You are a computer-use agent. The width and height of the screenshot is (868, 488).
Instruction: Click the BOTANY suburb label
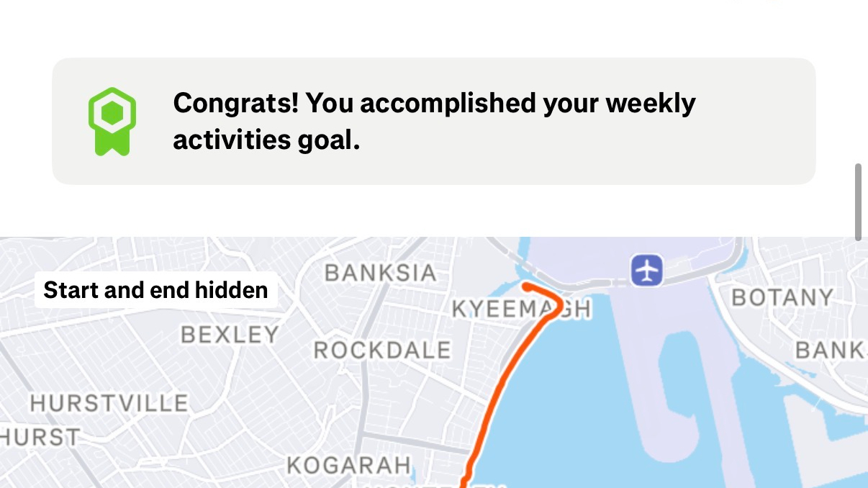click(782, 297)
